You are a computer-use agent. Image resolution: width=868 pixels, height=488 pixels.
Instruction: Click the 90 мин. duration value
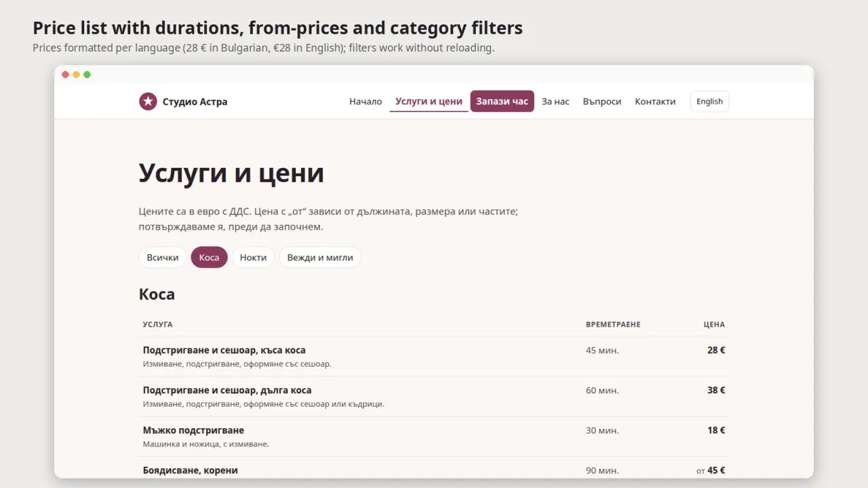click(x=602, y=470)
